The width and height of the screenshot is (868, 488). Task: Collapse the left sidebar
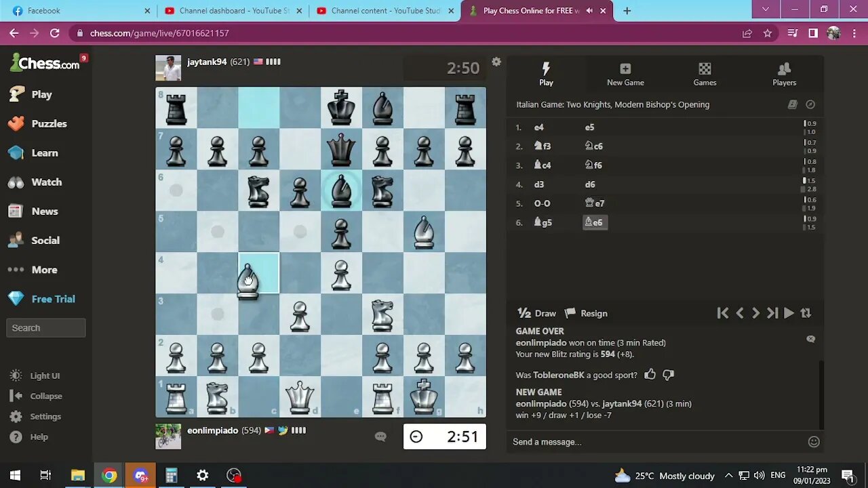click(x=37, y=396)
